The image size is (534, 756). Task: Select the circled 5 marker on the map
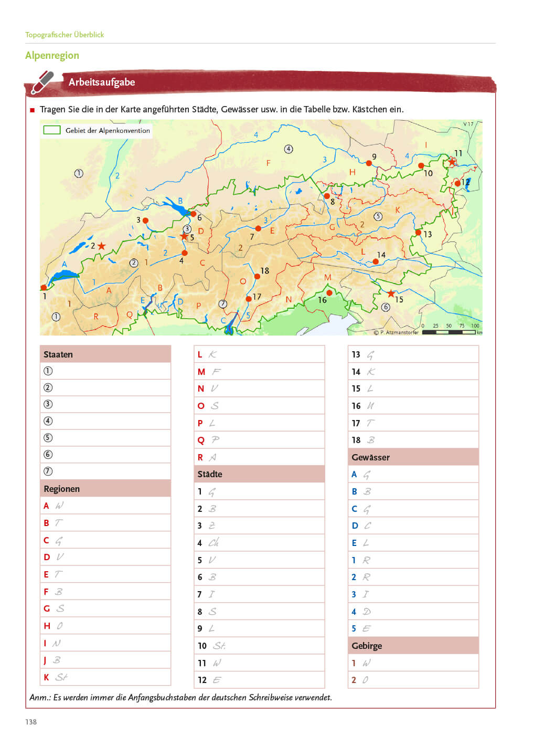click(x=378, y=216)
